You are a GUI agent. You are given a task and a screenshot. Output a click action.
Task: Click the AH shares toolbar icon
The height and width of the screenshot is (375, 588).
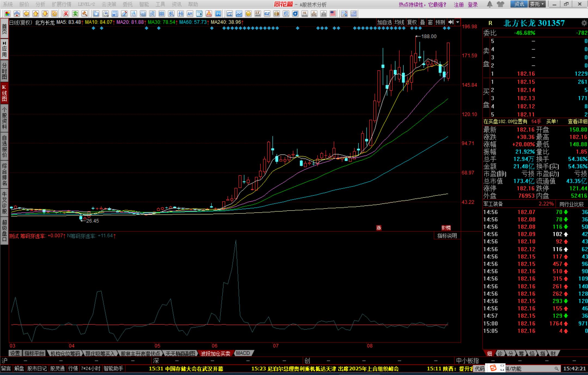pyautogui.click(x=190, y=14)
